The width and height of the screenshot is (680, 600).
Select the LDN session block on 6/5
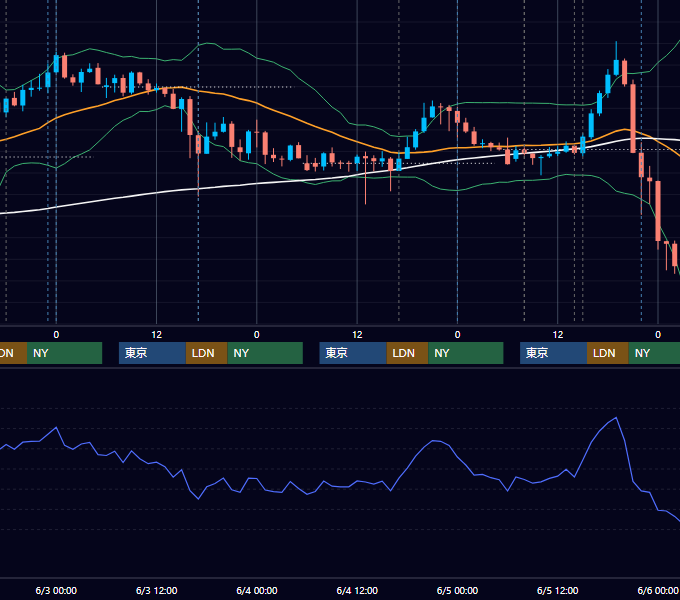(x=608, y=353)
